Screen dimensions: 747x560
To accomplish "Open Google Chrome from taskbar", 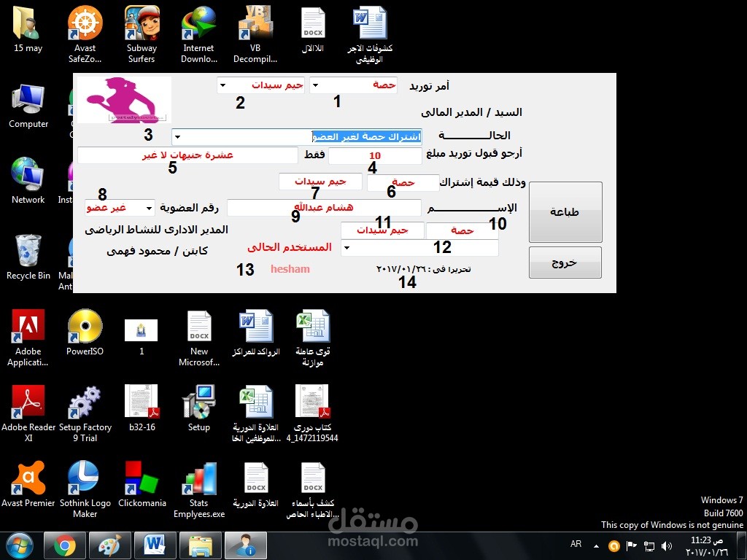I will click(65, 545).
